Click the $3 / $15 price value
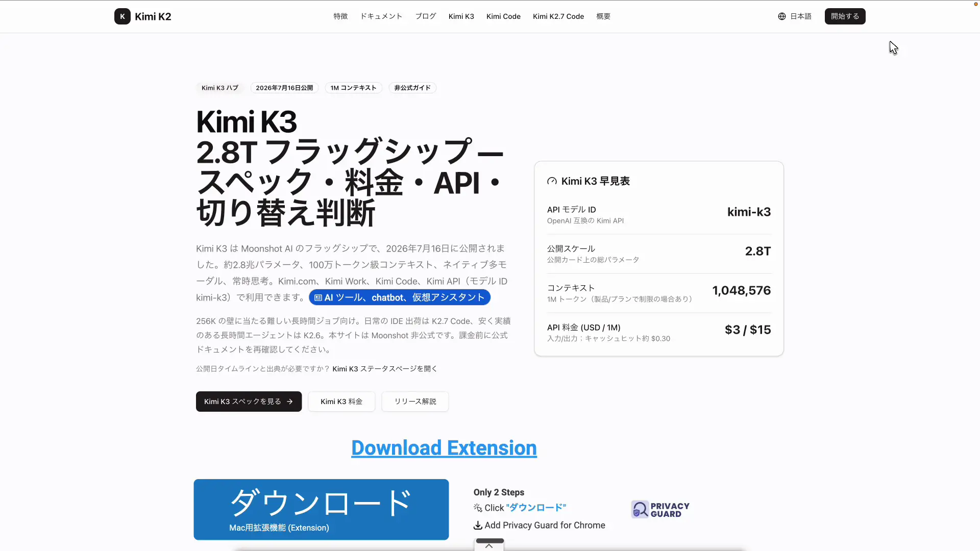 pos(748,330)
